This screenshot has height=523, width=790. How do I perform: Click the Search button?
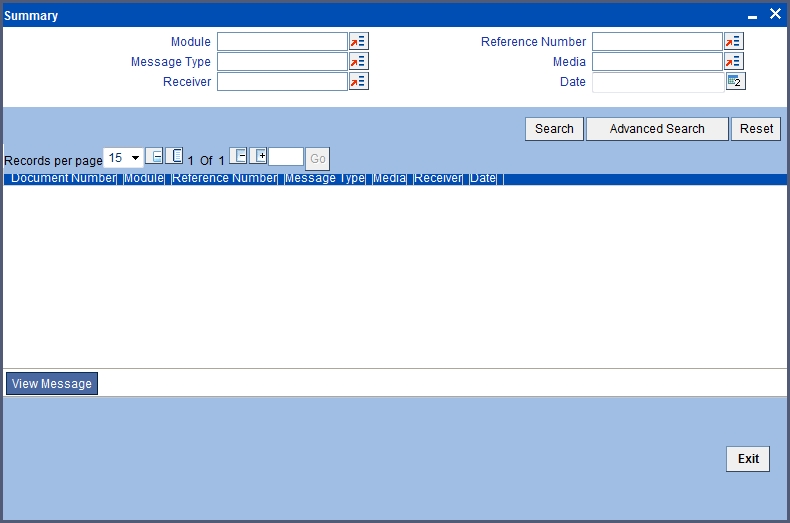click(x=554, y=129)
